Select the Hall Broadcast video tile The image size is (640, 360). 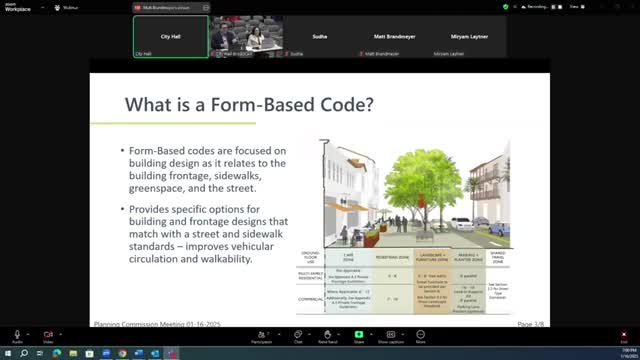pos(247,37)
